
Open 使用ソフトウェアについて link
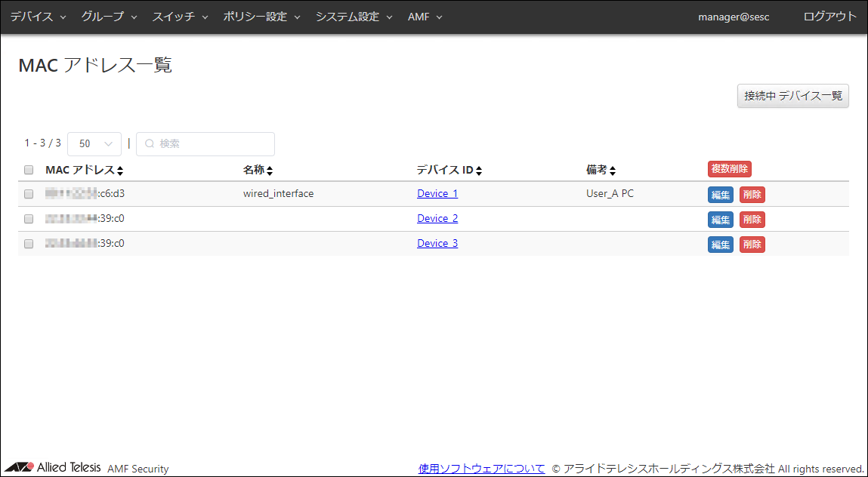point(481,468)
